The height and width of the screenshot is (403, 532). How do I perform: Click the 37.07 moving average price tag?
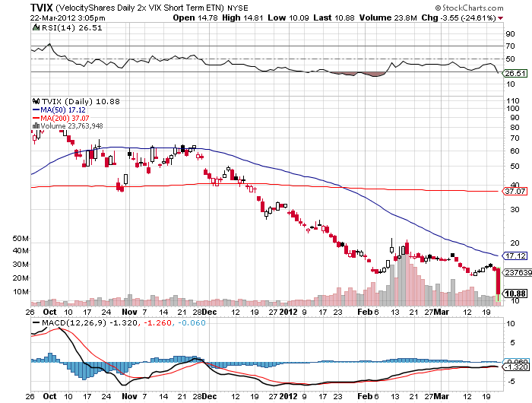pyautogui.click(x=515, y=191)
